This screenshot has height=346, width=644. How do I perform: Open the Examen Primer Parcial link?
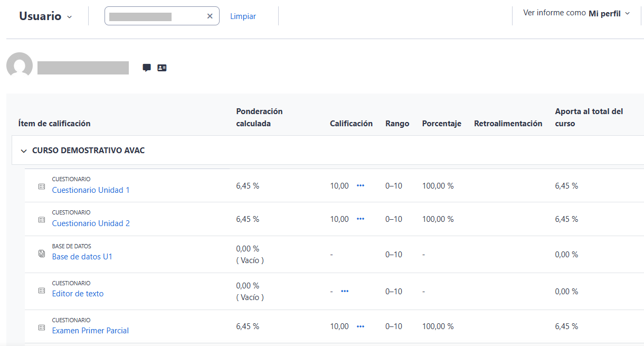coord(90,331)
